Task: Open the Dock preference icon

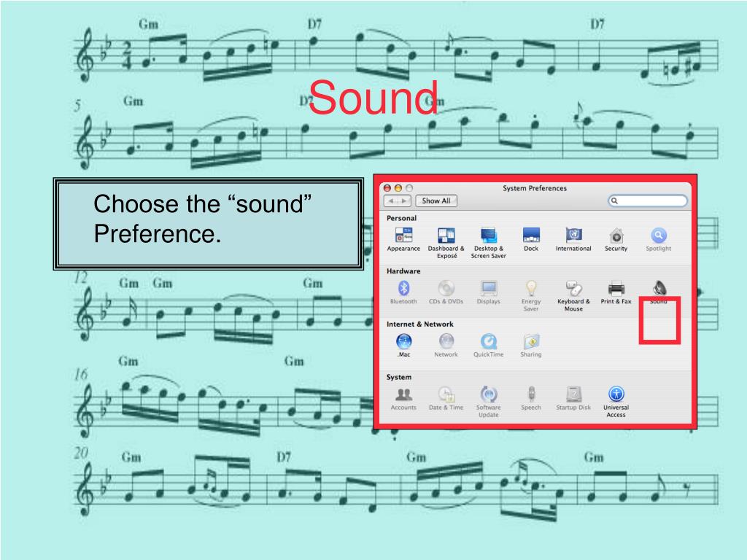Action: click(x=530, y=236)
